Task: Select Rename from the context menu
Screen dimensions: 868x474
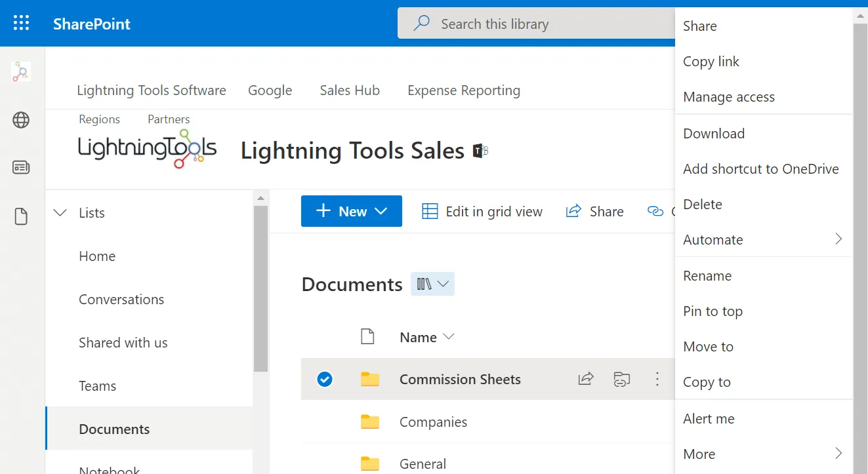Action: pyautogui.click(x=707, y=275)
